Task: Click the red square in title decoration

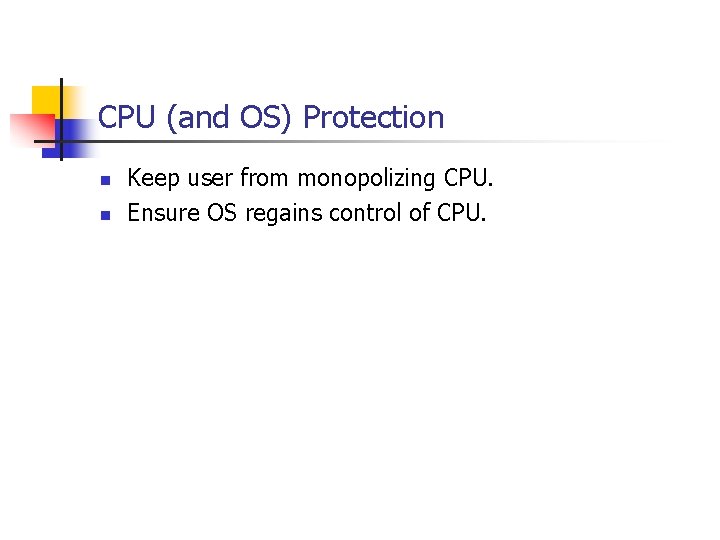Action: click(28, 128)
